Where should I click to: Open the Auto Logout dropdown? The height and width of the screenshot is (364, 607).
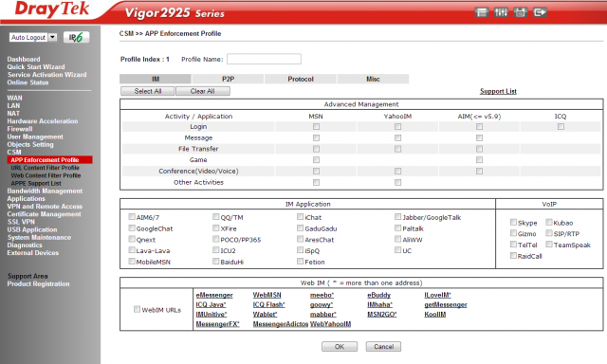tap(33, 37)
